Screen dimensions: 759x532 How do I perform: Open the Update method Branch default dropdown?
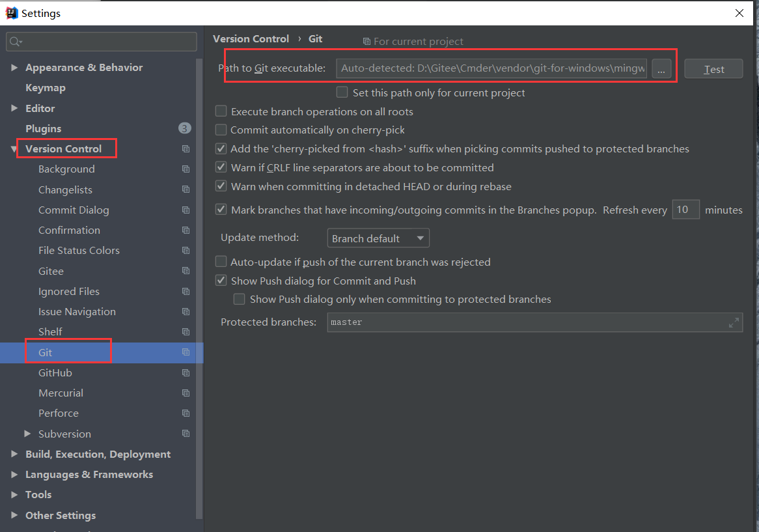pos(378,238)
